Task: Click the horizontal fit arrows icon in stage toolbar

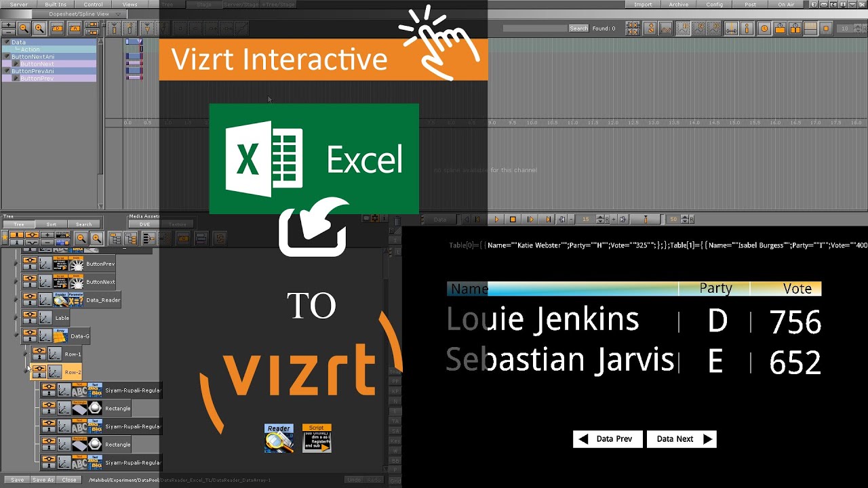Action: point(731,28)
